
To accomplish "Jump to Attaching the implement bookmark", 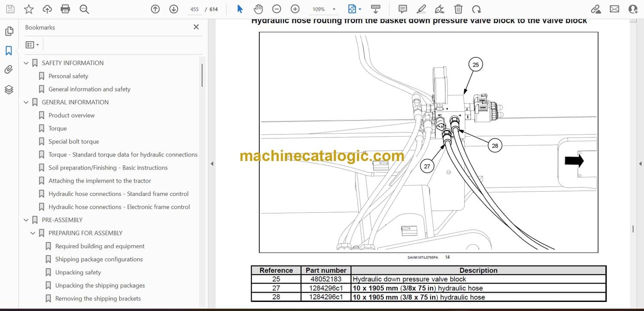I will tap(100, 181).
